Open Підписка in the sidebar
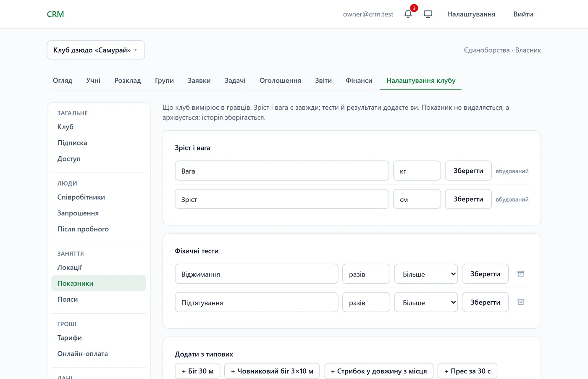Viewport: 588px width, 379px height. (99, 143)
